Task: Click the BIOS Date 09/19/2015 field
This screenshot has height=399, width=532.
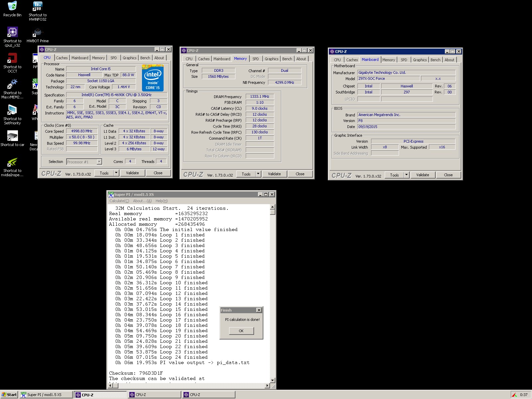Action: (406, 127)
